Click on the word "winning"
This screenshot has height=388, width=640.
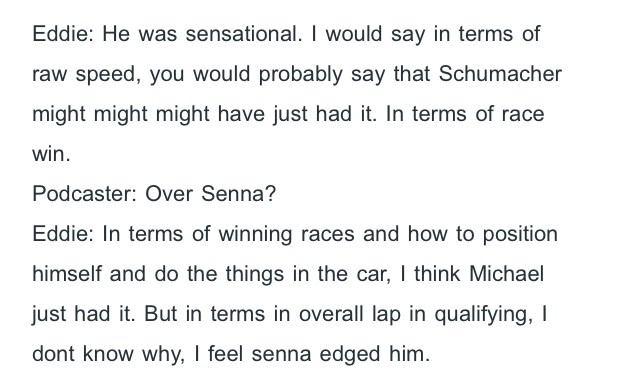[x=255, y=234]
